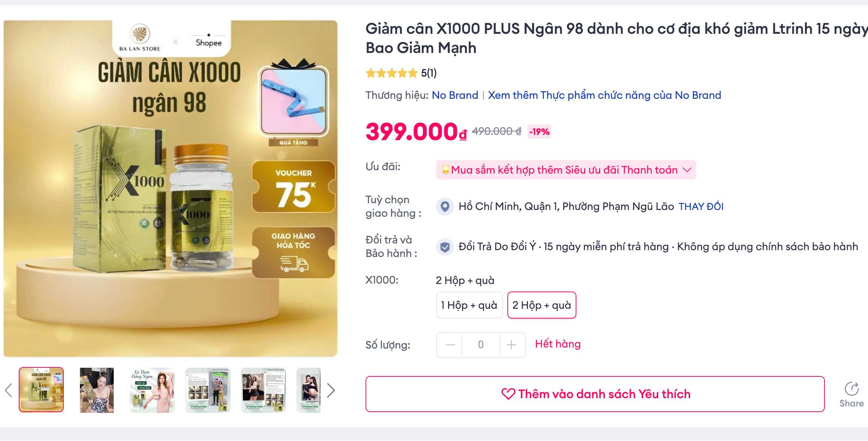Select the bikini model thumbnail image

[97, 390]
